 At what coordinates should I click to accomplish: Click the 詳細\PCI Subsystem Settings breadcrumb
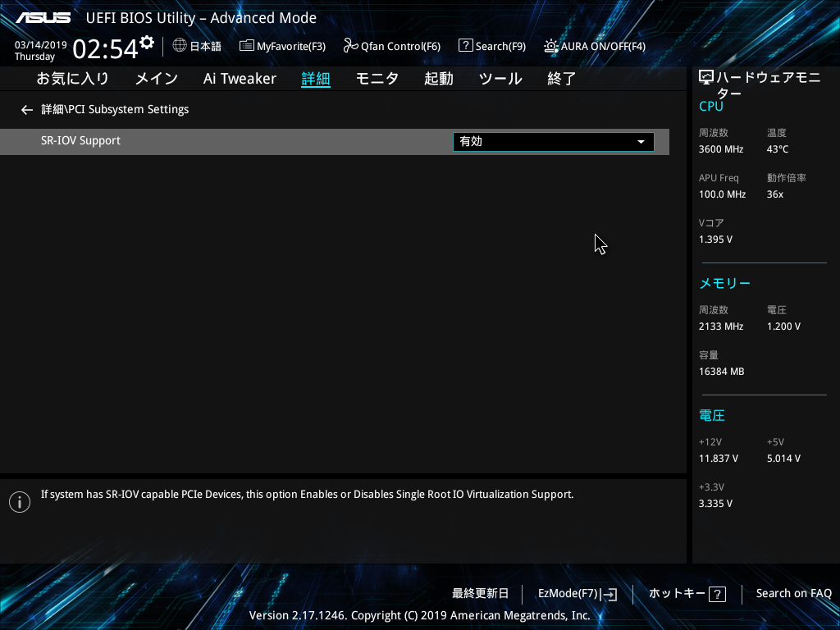point(115,109)
